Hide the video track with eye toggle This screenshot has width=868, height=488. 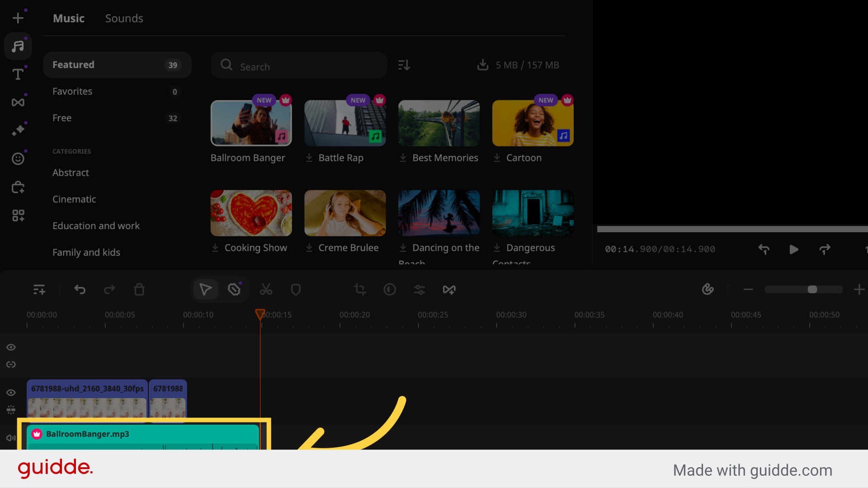(11, 393)
